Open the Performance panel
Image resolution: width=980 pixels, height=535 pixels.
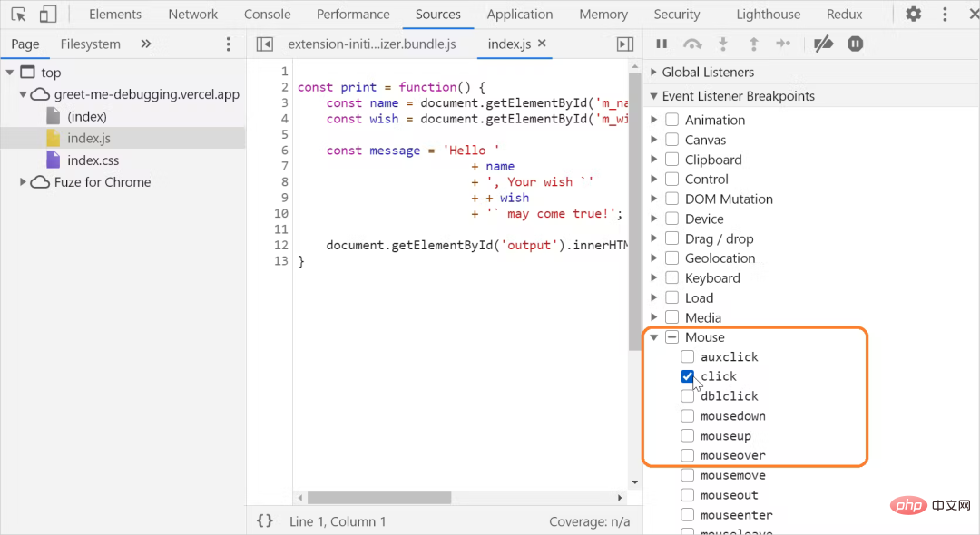point(352,14)
